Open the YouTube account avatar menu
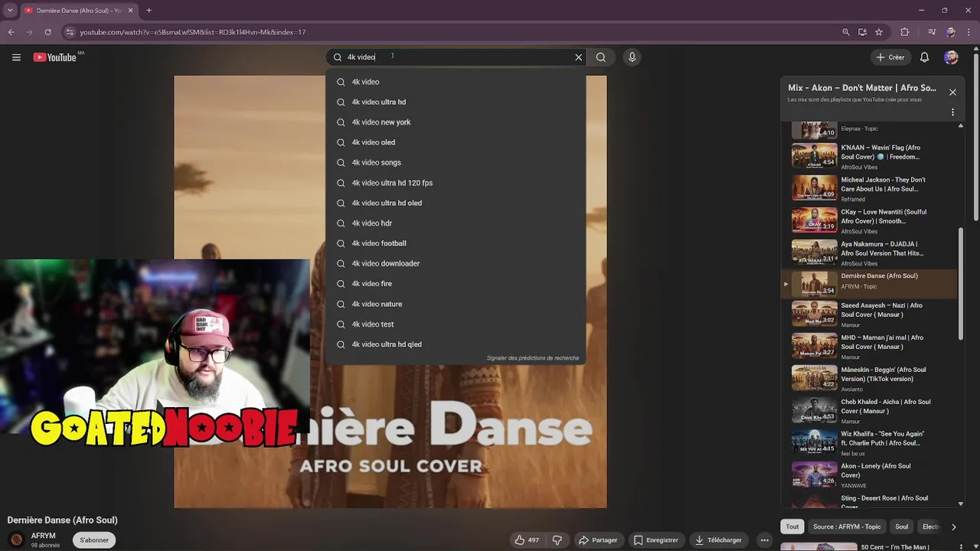 [x=951, y=57]
